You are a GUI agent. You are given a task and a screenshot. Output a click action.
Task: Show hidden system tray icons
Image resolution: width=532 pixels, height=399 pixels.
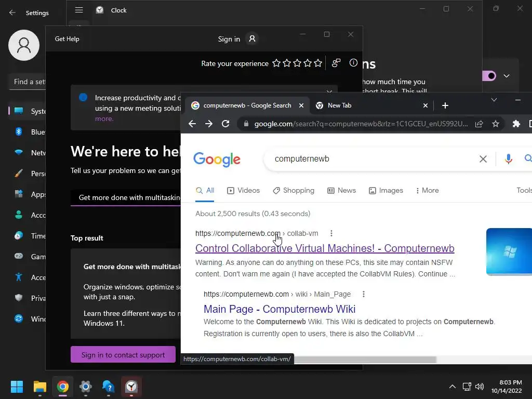pos(453,387)
